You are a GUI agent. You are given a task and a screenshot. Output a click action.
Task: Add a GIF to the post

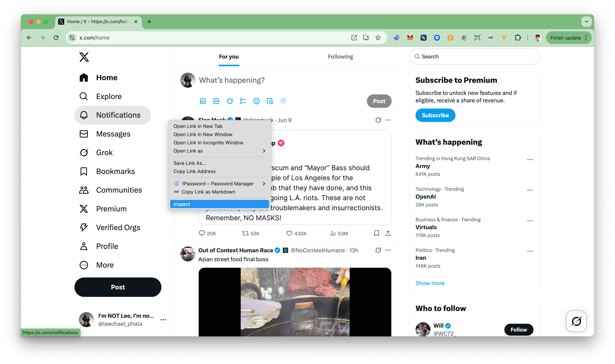pos(216,101)
